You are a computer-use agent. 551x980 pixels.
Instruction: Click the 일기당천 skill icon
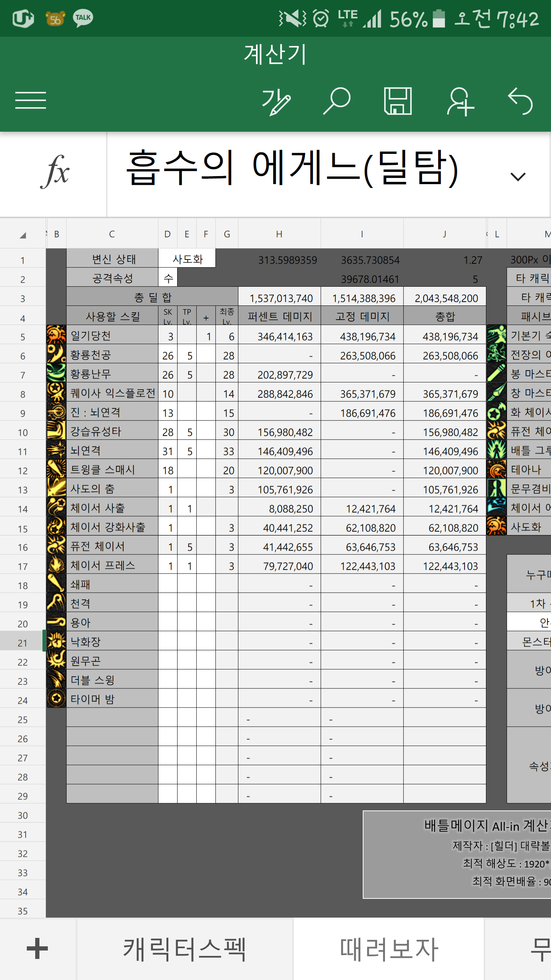56,335
